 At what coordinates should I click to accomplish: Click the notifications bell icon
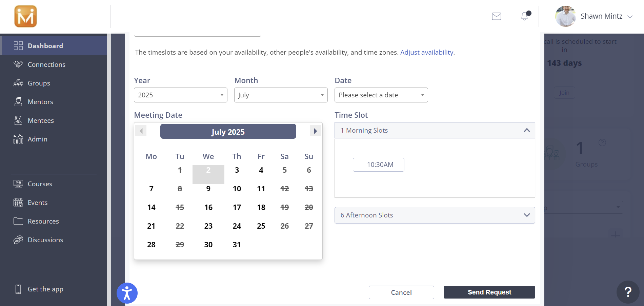coord(525,16)
